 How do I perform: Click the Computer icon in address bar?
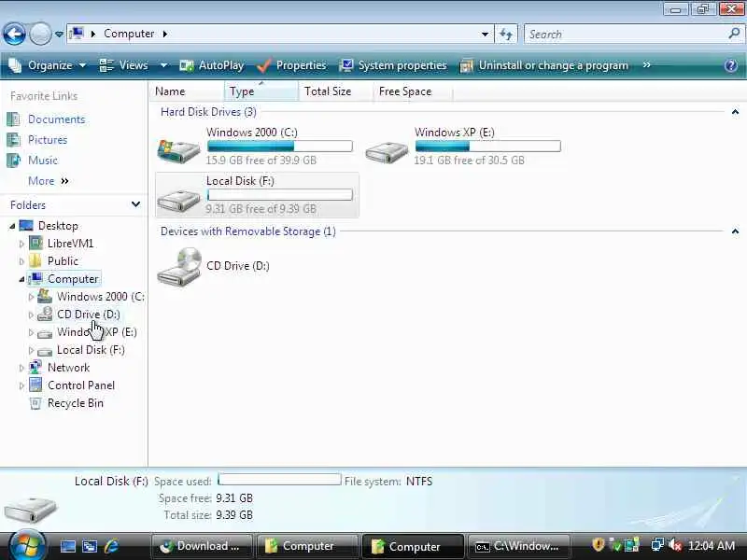click(x=77, y=34)
